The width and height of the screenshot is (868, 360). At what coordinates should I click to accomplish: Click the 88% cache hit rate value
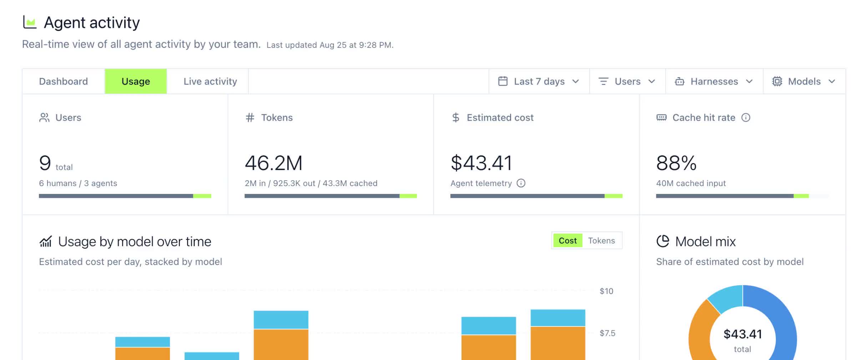click(x=676, y=163)
